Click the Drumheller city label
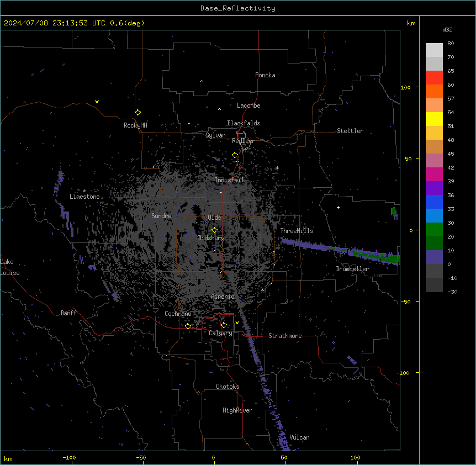The width and height of the screenshot is (476, 465). pyautogui.click(x=352, y=269)
